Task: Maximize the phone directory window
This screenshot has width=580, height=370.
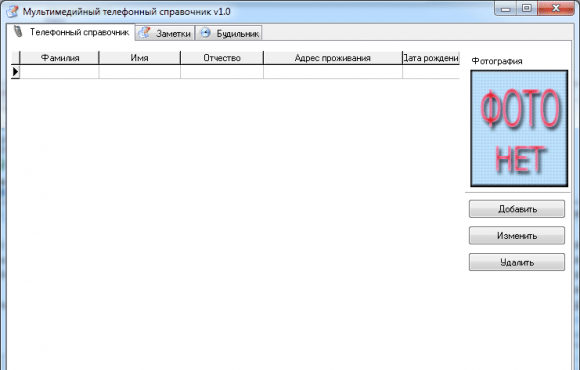Action: click(x=527, y=8)
